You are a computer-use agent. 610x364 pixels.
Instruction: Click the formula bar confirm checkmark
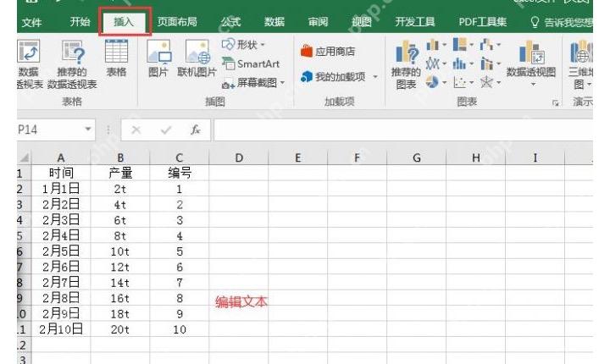click(166, 130)
